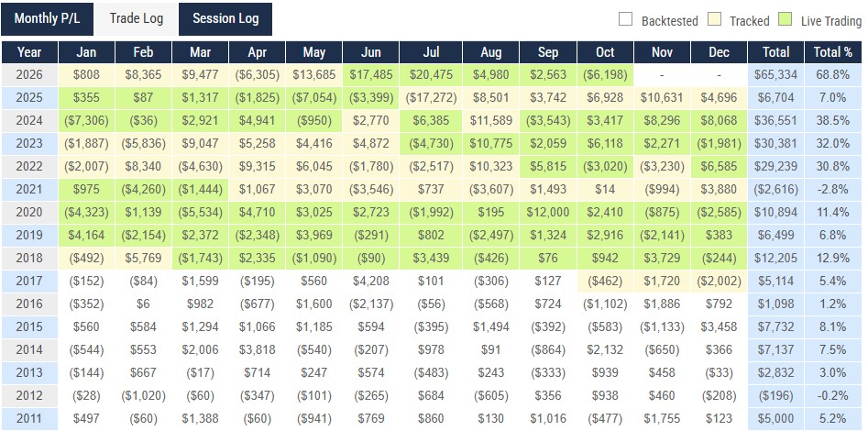
Task: Click the white Backtested legend swatch
Action: pyautogui.click(x=625, y=20)
